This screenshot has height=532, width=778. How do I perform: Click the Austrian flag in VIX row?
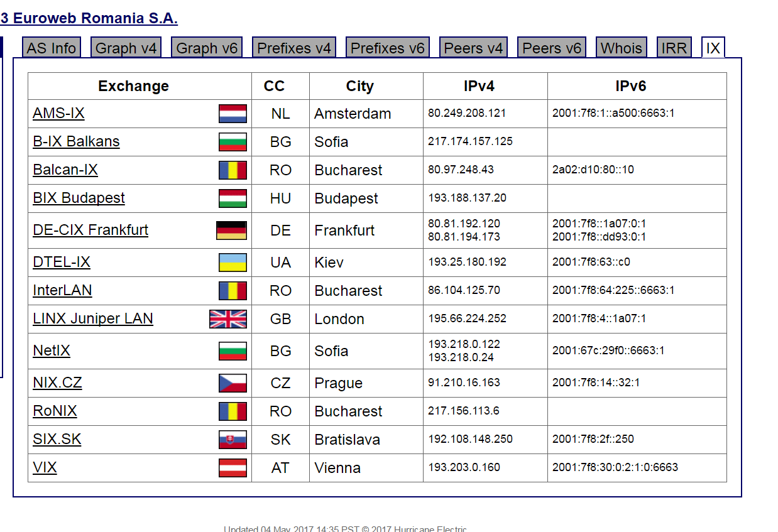(233, 468)
